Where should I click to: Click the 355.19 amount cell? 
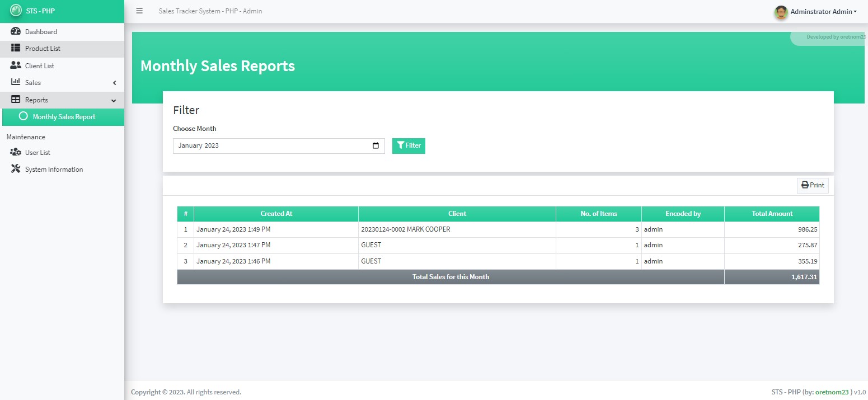pos(772,261)
